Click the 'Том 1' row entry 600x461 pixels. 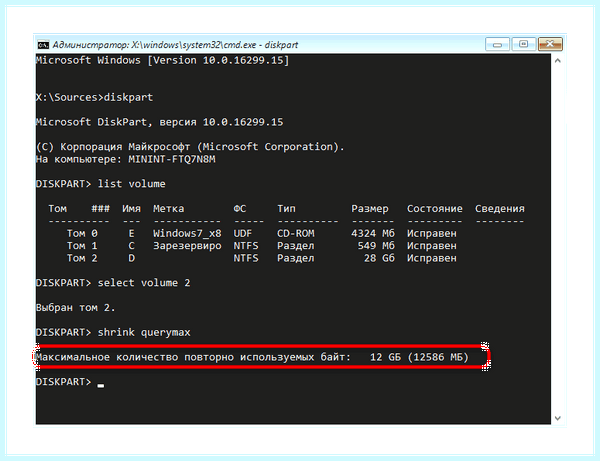pyautogui.click(x=82, y=246)
